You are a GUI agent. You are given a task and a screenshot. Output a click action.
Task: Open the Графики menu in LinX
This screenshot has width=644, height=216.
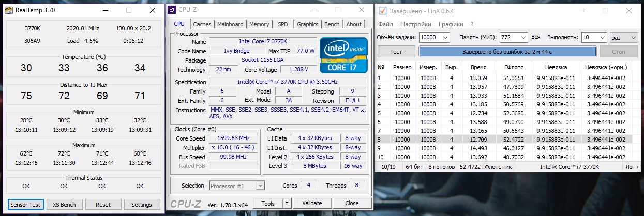451,24
